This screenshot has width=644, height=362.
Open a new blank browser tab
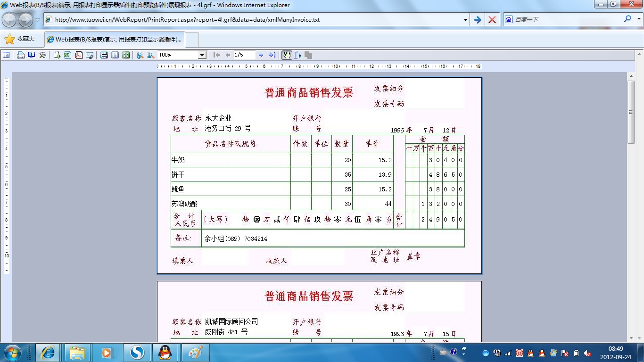(192, 40)
